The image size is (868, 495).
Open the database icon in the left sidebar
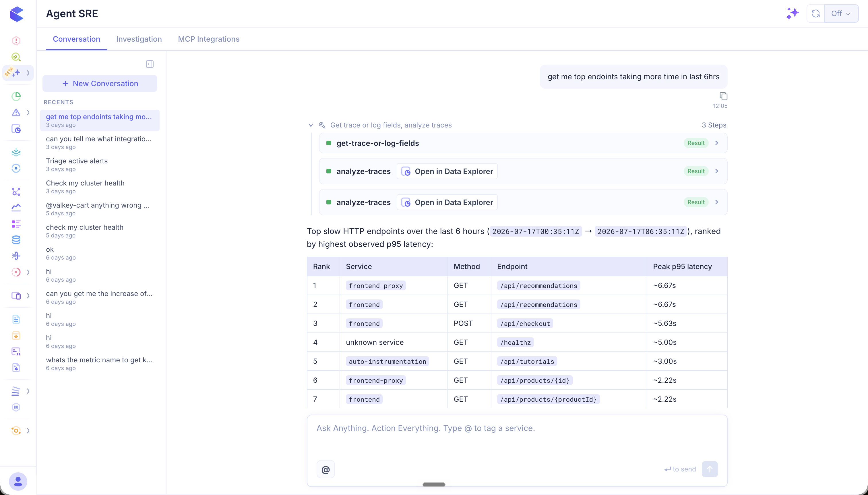(x=16, y=240)
